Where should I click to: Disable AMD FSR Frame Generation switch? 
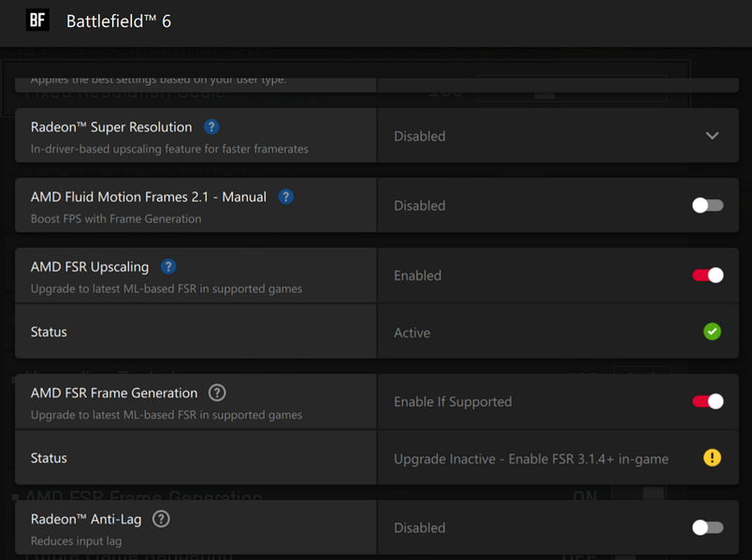[x=707, y=402]
